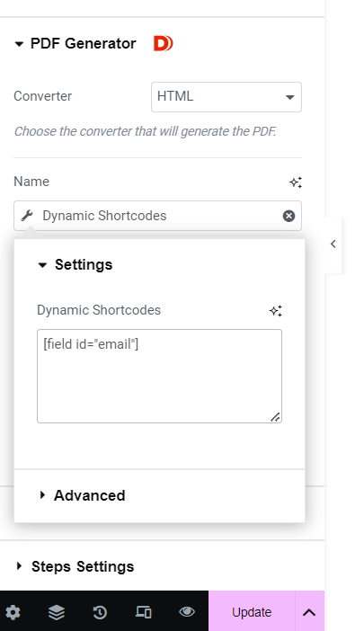
Task: Click the wrench icon in Name field
Action: [27, 216]
